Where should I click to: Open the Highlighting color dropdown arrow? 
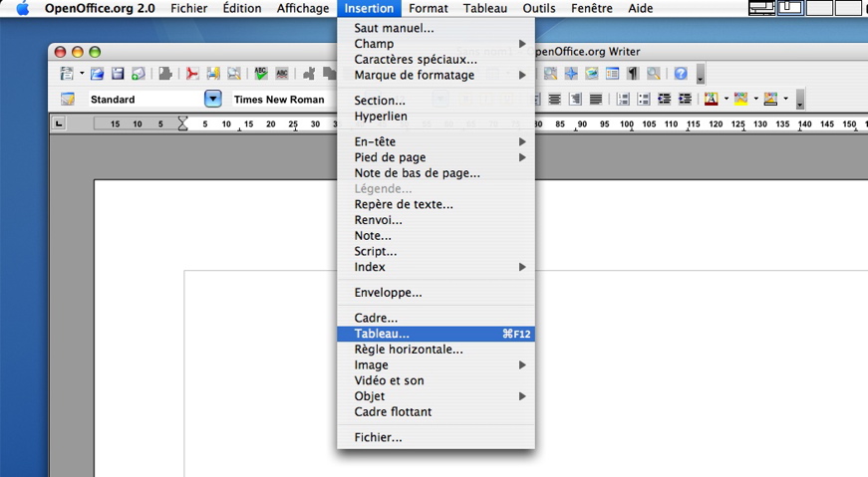(755, 99)
